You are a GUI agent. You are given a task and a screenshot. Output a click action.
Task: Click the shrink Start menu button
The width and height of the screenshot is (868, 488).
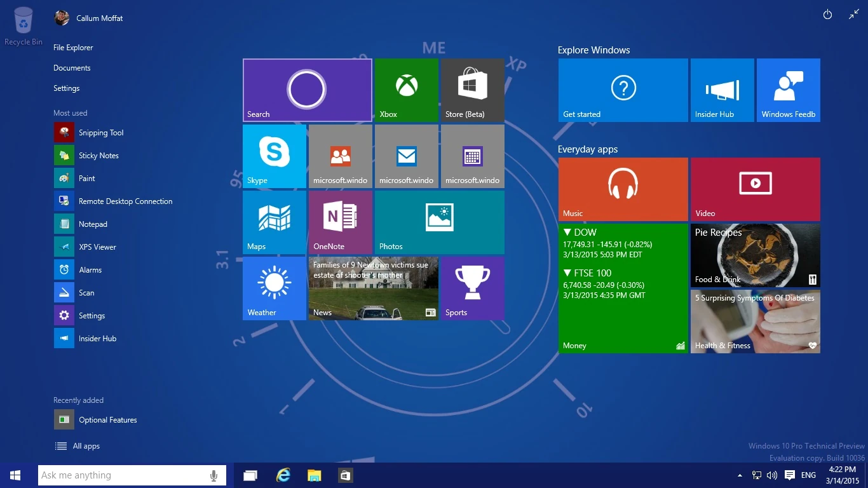pos(854,15)
